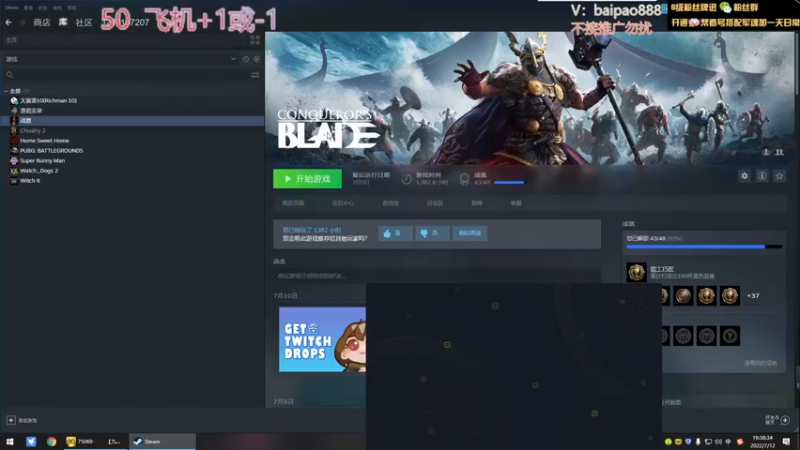Click the featured achievement badge icon

(636, 272)
